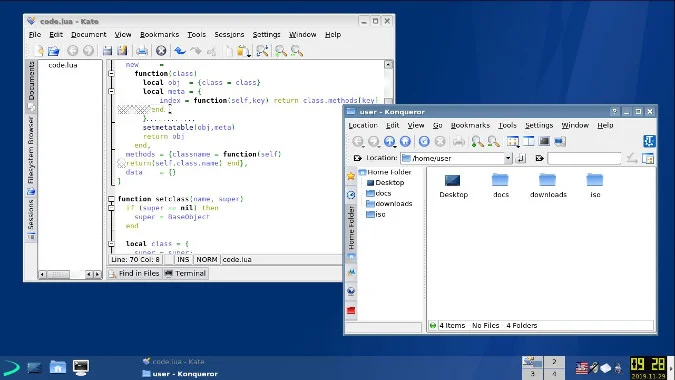The width and height of the screenshot is (675, 380).
Task: Select the Desktop icon in Konqueror's file view
Action: [452, 180]
